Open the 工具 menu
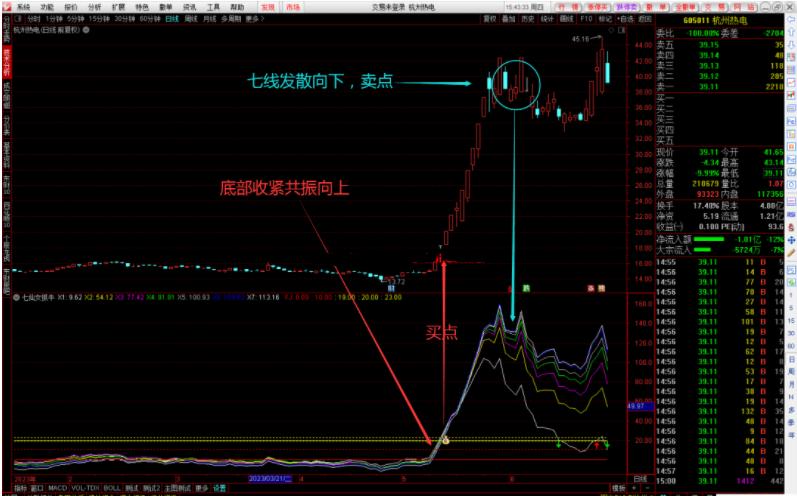This screenshot has width=797, height=496. [213, 7]
